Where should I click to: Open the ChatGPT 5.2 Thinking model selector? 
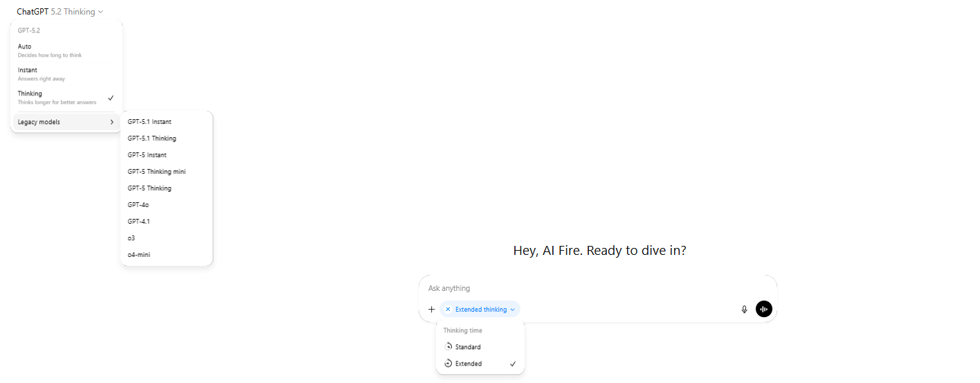point(60,12)
